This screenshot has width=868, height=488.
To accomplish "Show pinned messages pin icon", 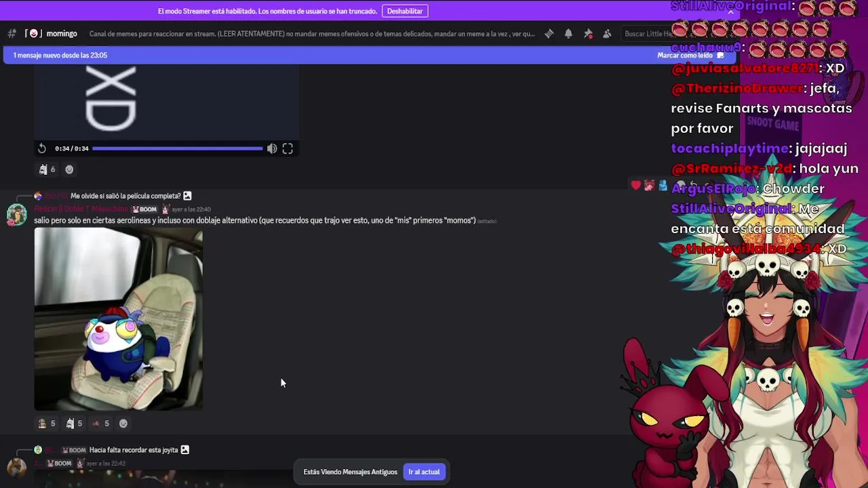I will pos(588,34).
